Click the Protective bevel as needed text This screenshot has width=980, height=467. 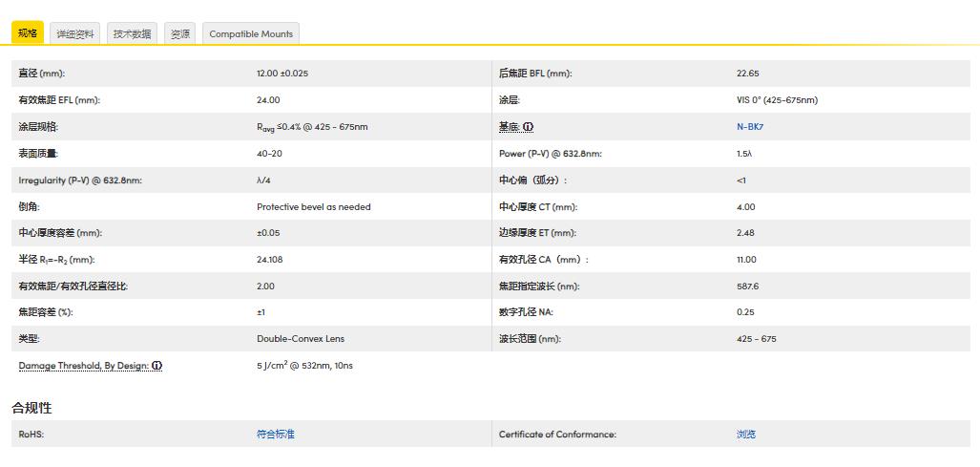(314, 206)
